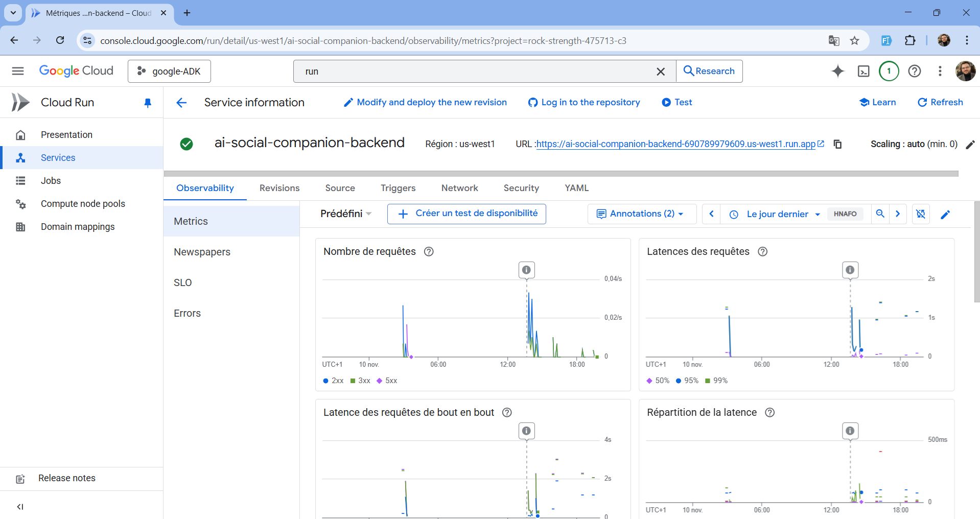
Task: Click Créer un test de disponibilité
Action: (466, 214)
